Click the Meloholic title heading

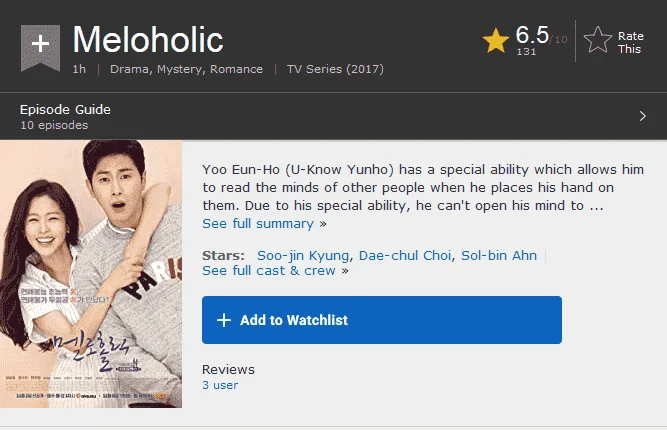[x=148, y=40]
